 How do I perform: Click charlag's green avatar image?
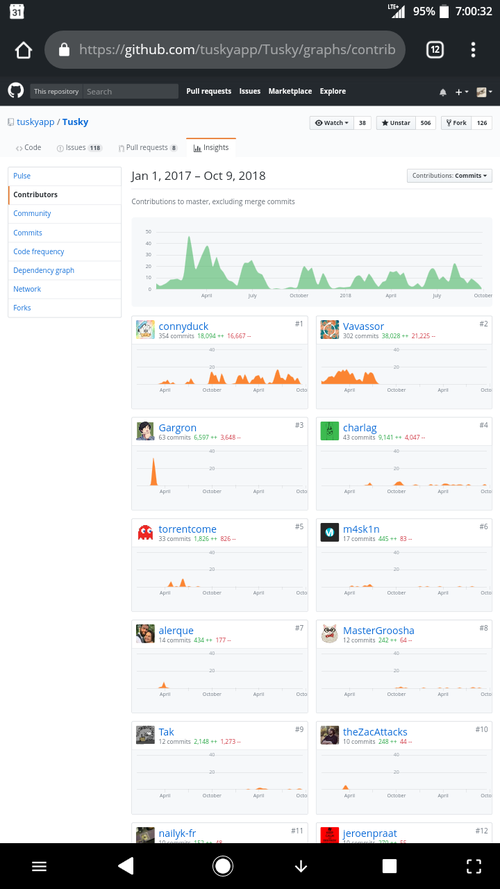(x=329, y=431)
